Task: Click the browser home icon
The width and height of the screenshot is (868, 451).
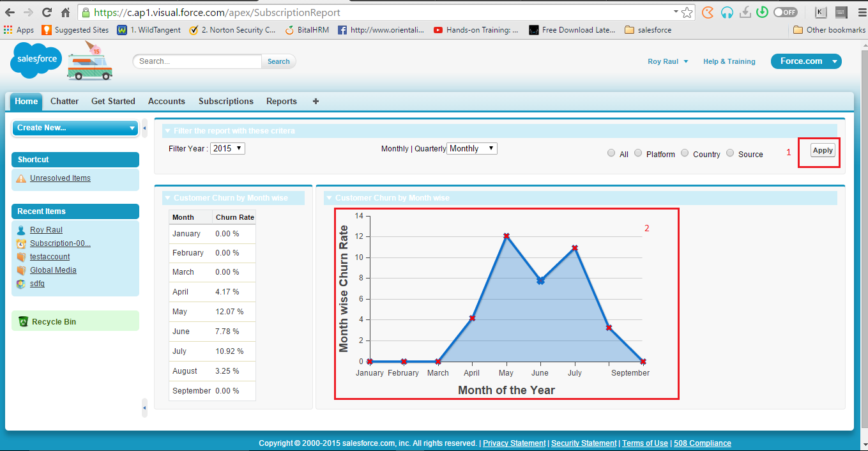Action: [65, 12]
